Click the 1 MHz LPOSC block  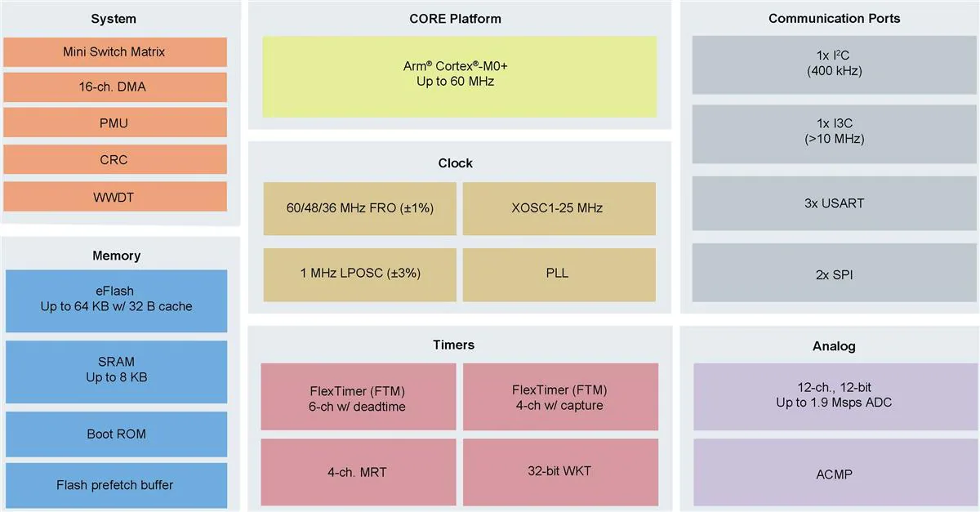(x=359, y=274)
